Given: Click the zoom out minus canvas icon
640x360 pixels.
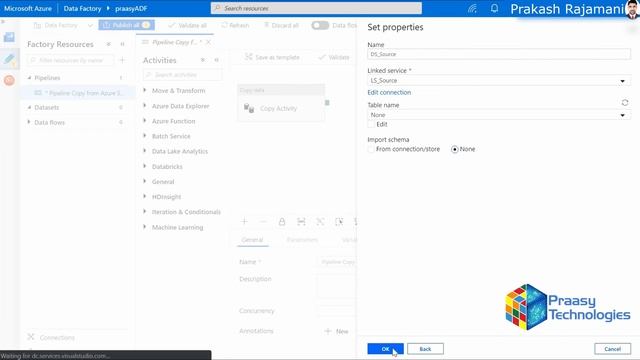Looking at the screenshot, I should (263, 222).
